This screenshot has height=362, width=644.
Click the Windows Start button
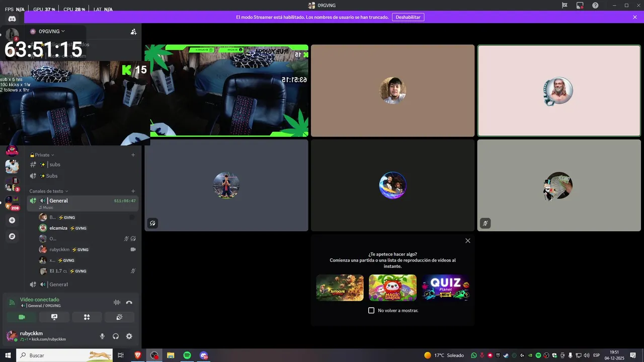click(8, 355)
